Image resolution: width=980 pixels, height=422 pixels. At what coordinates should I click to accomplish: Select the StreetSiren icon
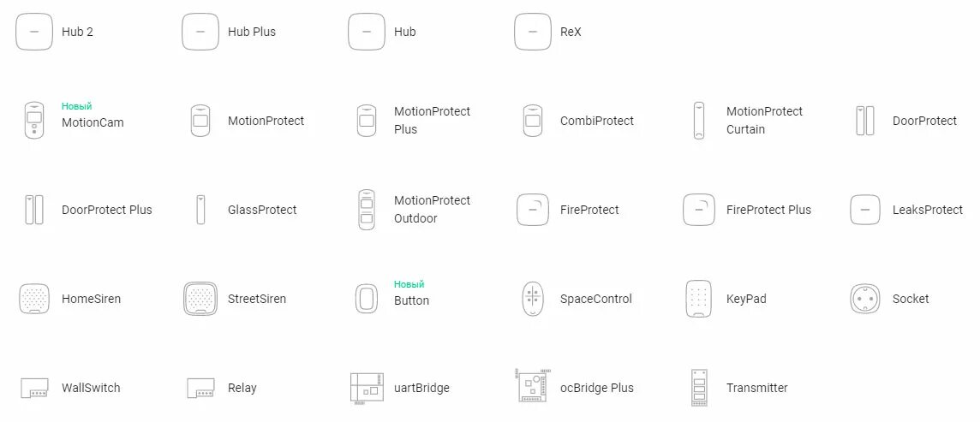200,299
